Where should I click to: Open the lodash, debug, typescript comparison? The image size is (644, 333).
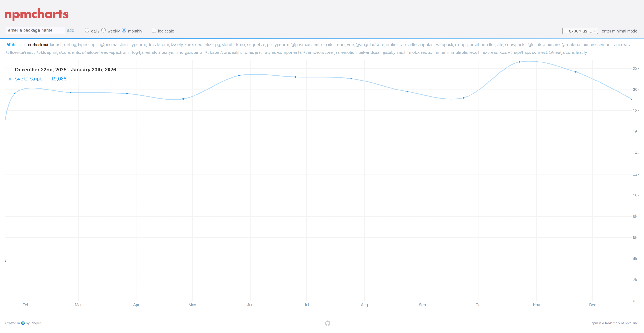click(73, 45)
